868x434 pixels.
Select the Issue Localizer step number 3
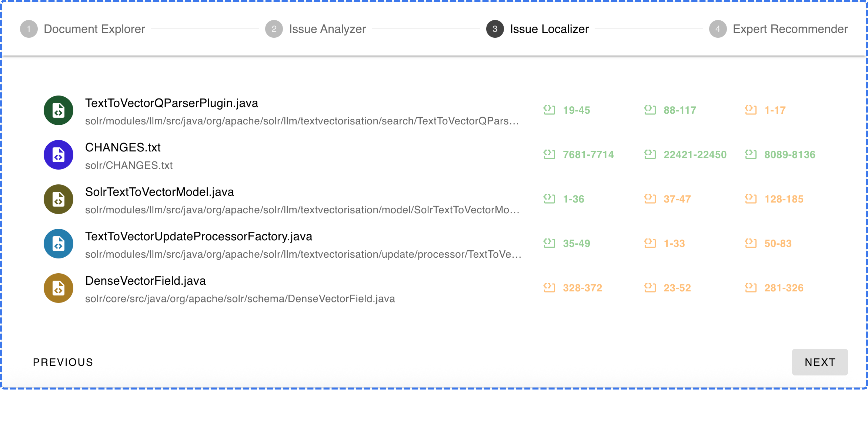tap(495, 29)
